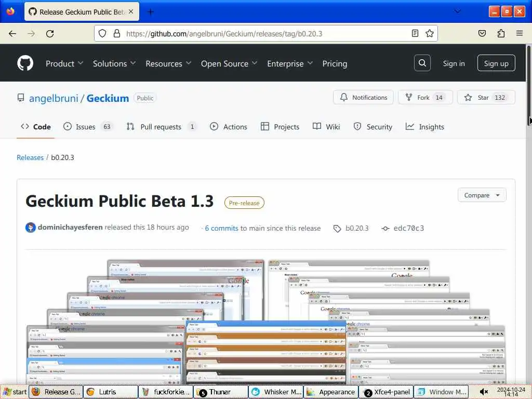Expand the Enterprise menu
This screenshot has height=399, width=532.
pos(290,63)
